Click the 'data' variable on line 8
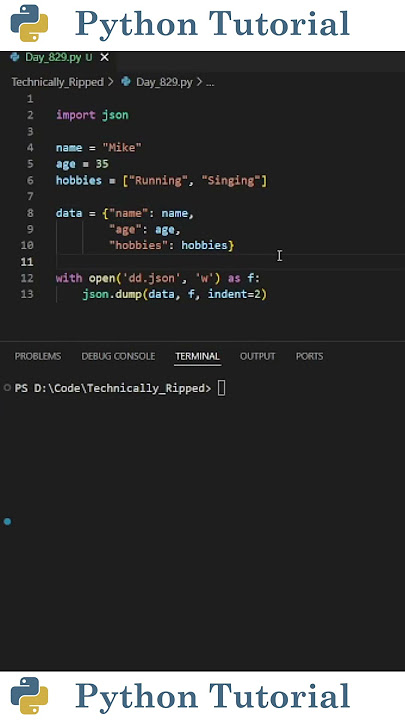Image resolution: width=405 pixels, height=720 pixels. click(69, 213)
